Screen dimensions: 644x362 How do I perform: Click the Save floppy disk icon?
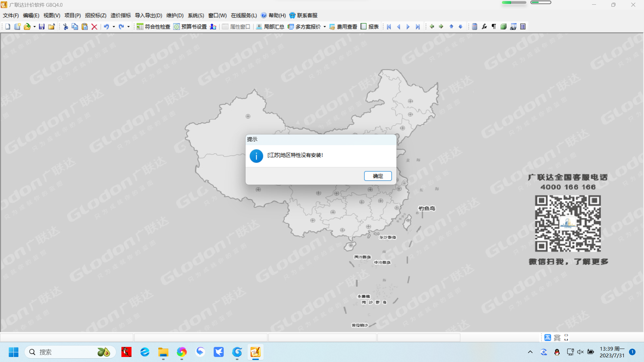(x=42, y=27)
